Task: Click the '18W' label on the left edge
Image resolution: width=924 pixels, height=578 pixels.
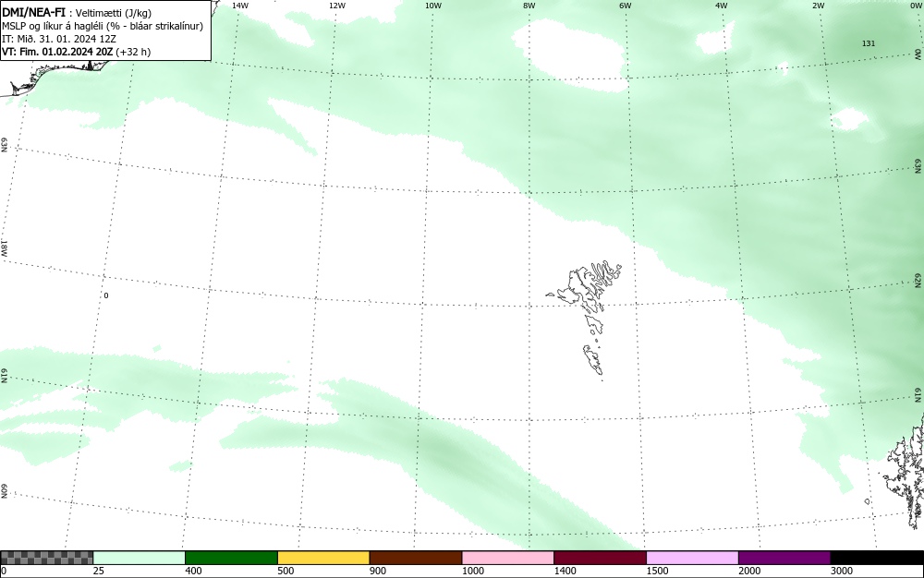Action: click(x=4, y=247)
